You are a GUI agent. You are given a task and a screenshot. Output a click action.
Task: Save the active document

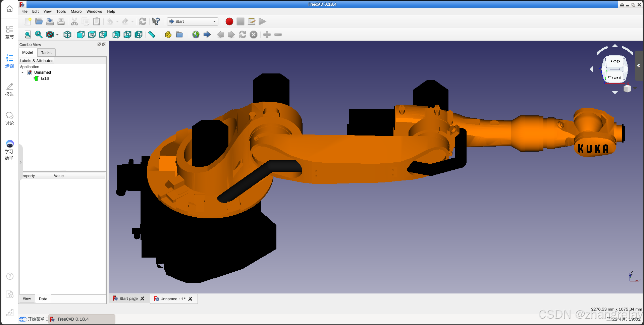click(50, 21)
